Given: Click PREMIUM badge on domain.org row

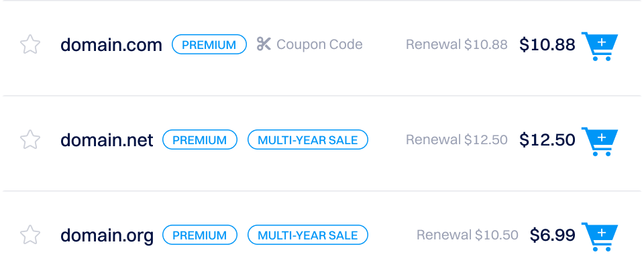Looking at the screenshot, I should click(x=199, y=235).
